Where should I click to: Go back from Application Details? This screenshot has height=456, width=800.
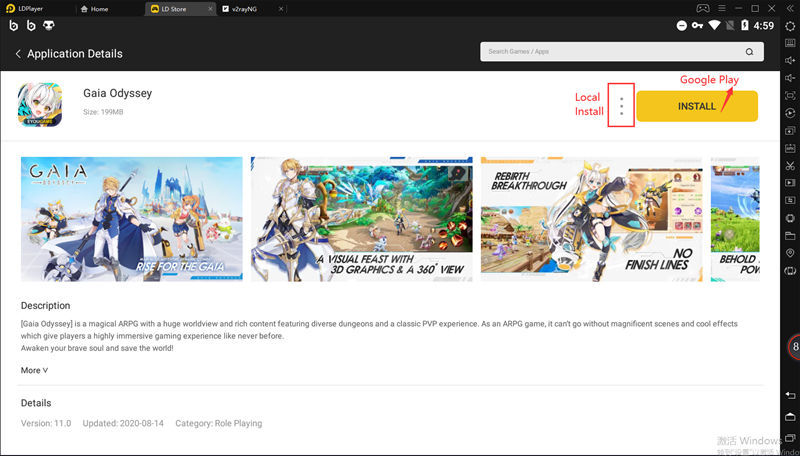click(x=18, y=53)
